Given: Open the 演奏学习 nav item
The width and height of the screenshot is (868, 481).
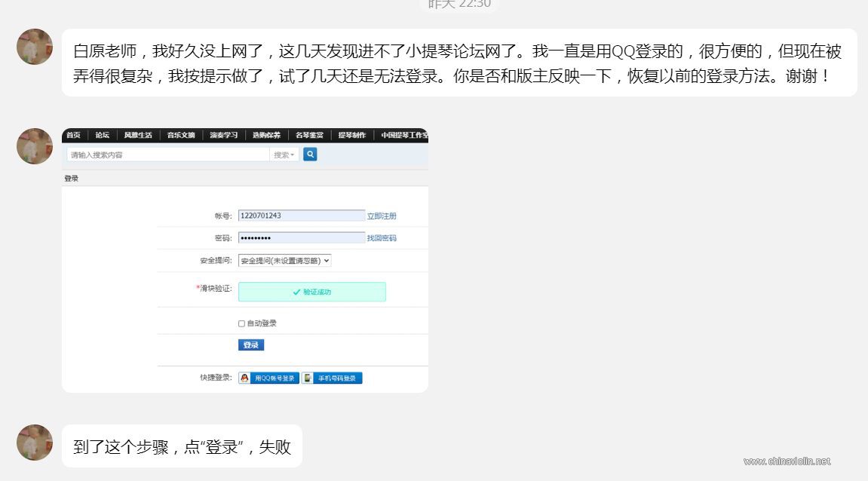Looking at the screenshot, I should 224,135.
